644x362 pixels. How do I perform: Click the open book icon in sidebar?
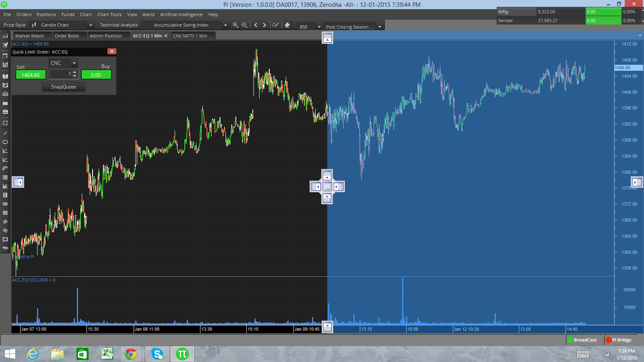pos(5,76)
